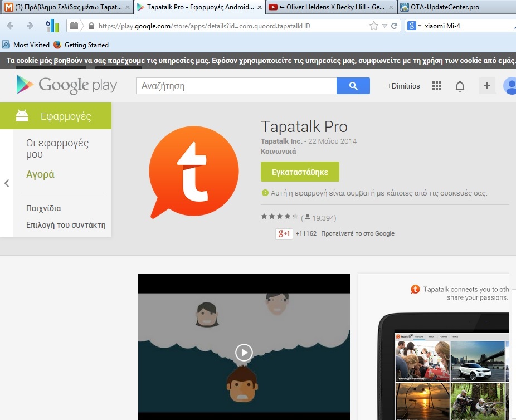Click the green Εγκαταστάθηκε button

300,172
